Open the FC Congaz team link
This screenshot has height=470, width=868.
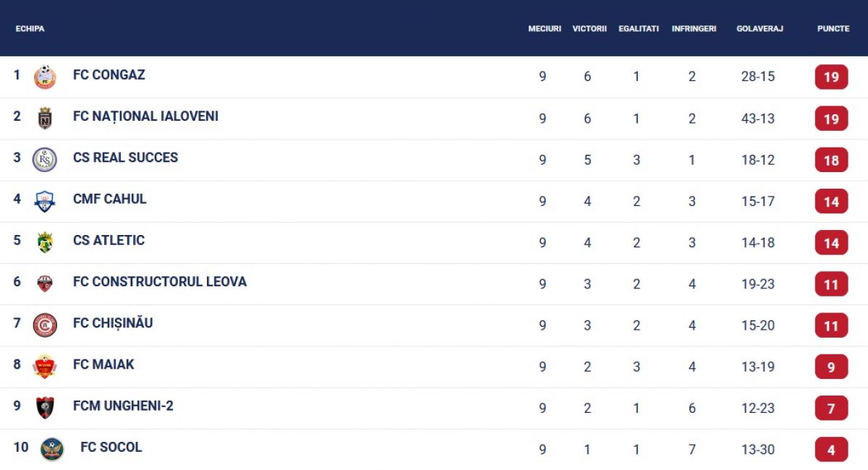[x=109, y=74]
